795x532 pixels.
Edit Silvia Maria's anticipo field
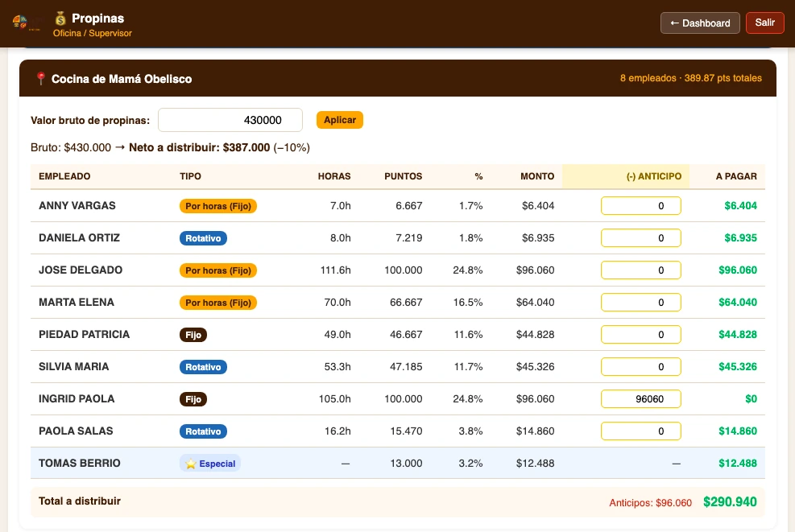pyautogui.click(x=641, y=366)
